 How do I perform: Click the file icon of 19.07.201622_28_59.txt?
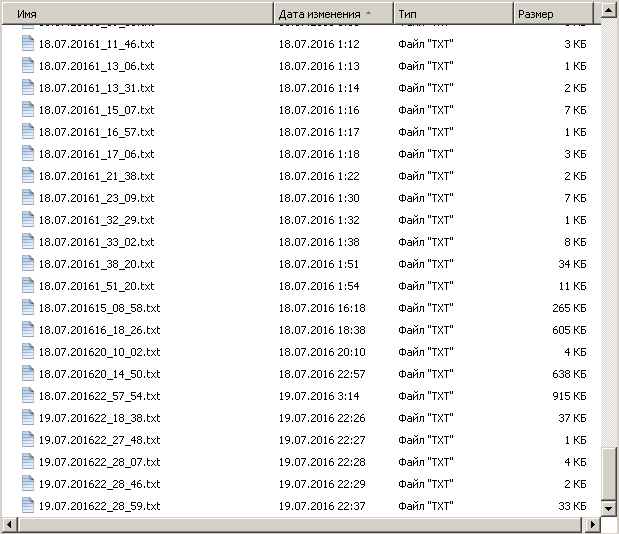point(28,505)
